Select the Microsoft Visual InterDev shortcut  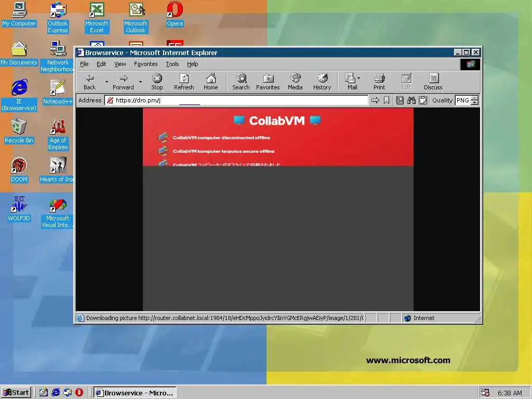[58, 212]
